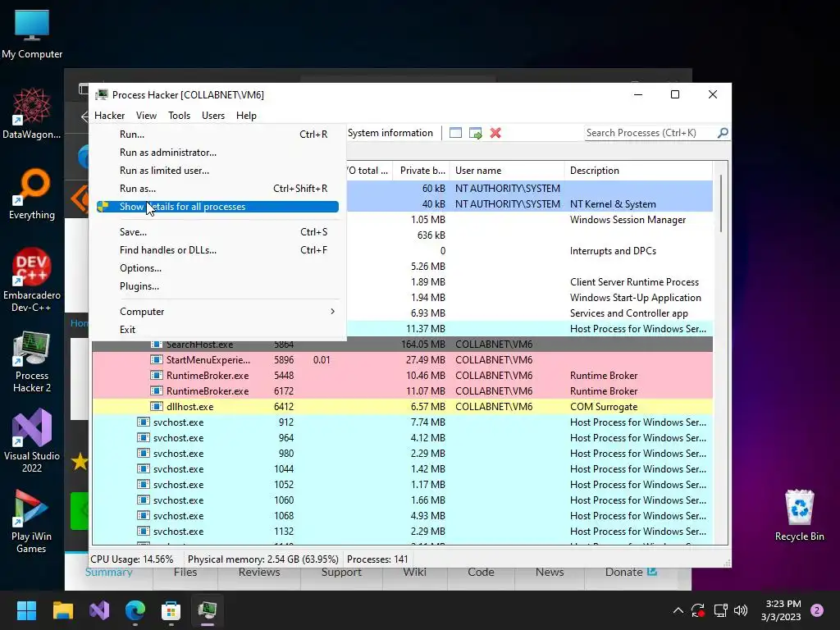Open the Help menu
The image size is (840, 630).
[246, 116]
